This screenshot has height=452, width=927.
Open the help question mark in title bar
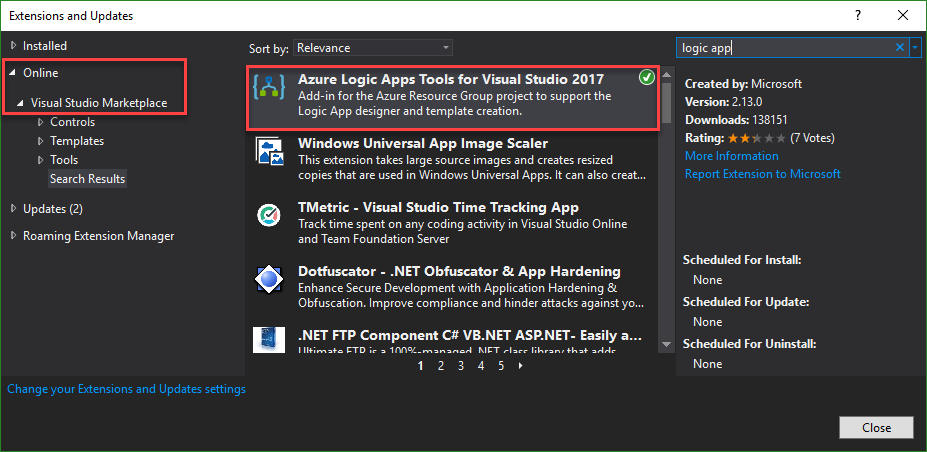[858, 16]
